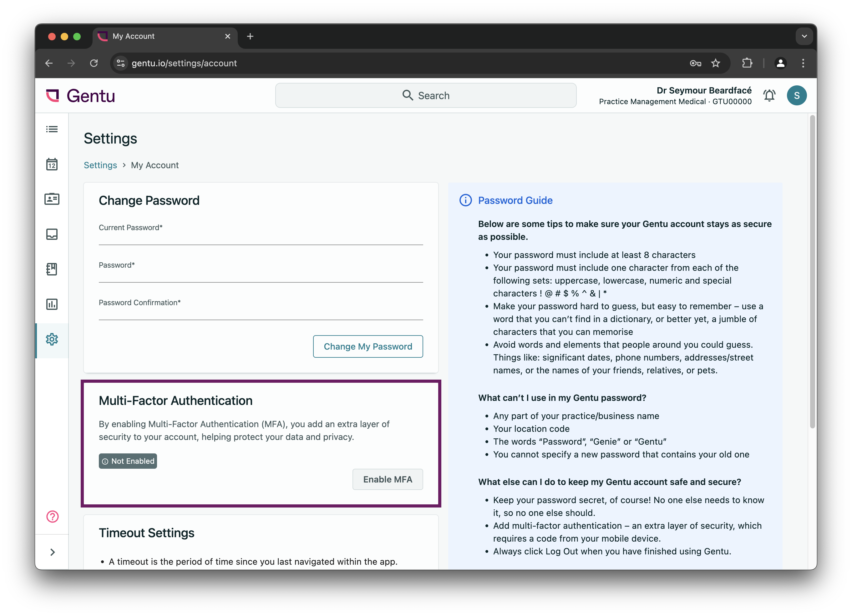Image resolution: width=852 pixels, height=616 pixels.
Task: Click the Not Enabled MFA status badge
Action: pyautogui.click(x=127, y=461)
